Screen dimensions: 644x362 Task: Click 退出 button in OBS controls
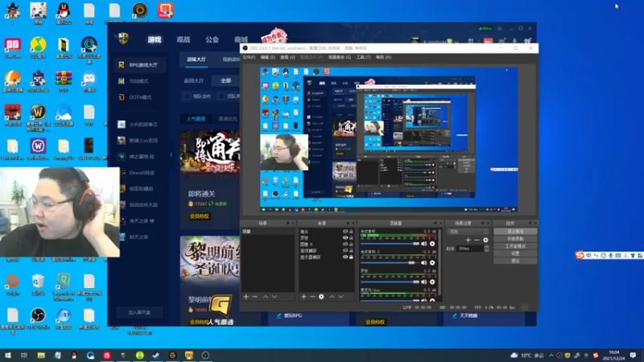tap(515, 261)
